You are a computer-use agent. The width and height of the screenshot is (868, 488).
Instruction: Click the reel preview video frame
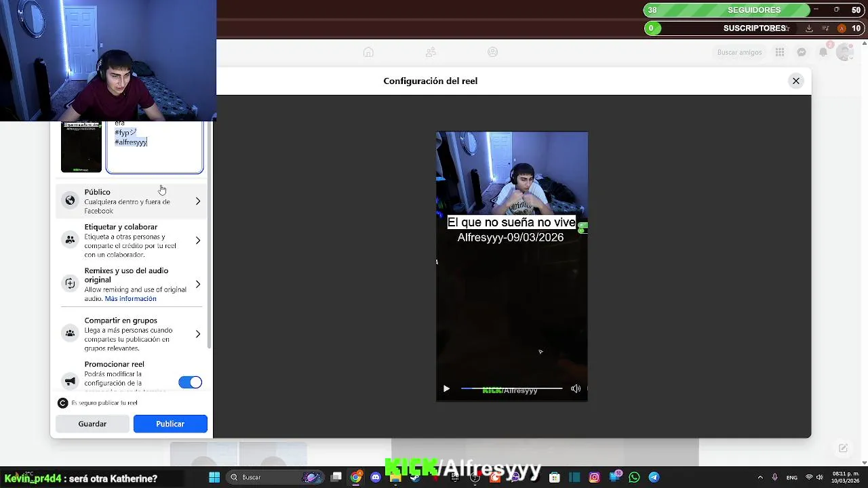pyautogui.click(x=512, y=266)
